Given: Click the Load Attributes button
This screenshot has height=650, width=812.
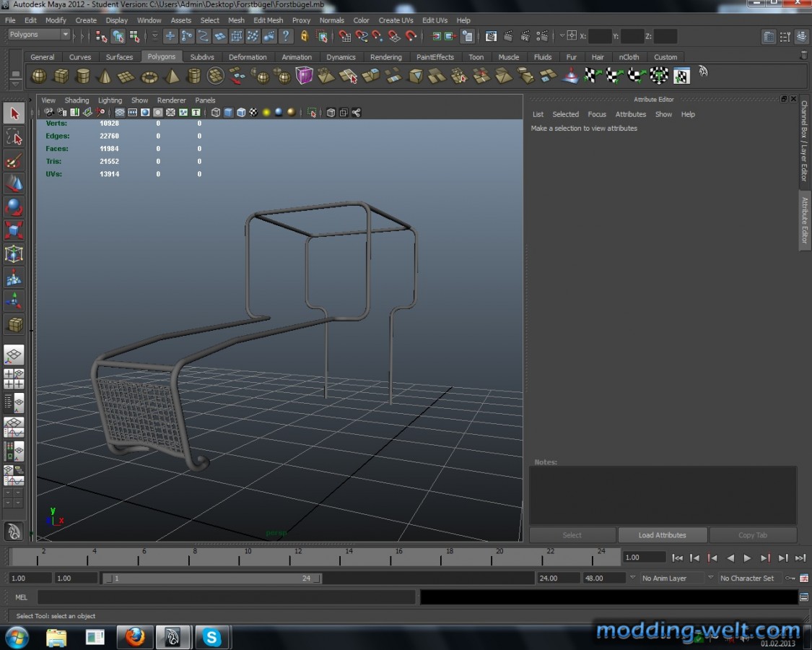Looking at the screenshot, I should 663,535.
